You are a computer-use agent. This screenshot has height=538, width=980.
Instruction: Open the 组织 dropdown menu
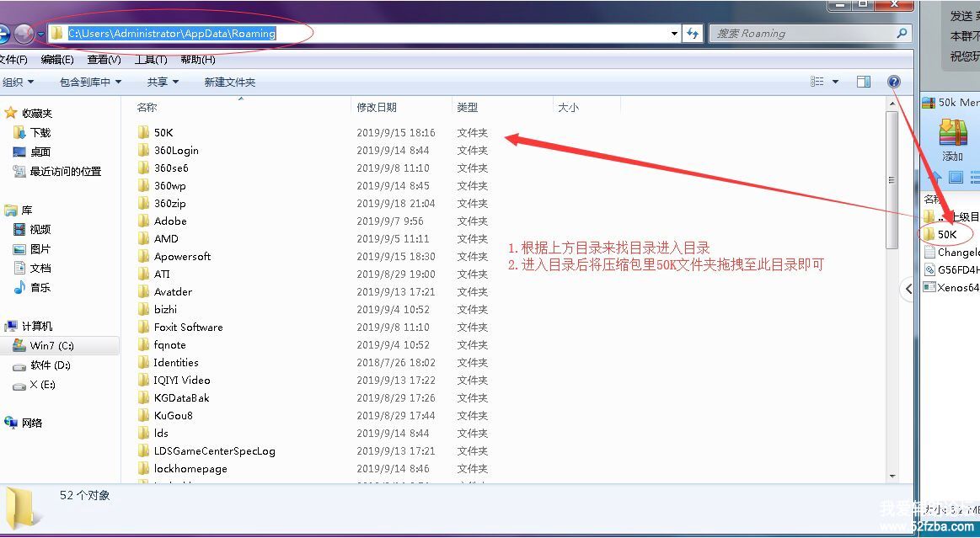18,82
